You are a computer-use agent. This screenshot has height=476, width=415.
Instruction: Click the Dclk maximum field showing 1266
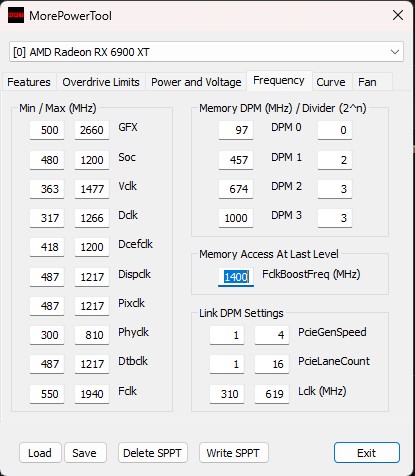92,218
